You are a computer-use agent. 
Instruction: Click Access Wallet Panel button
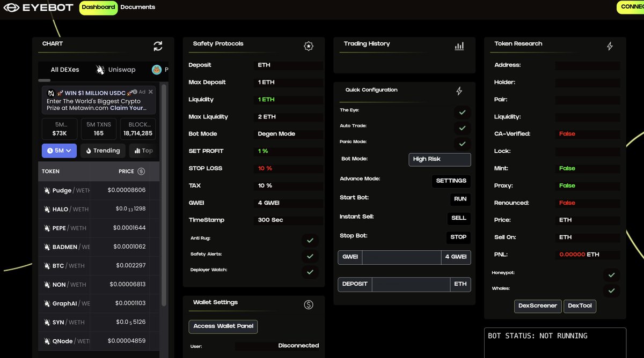pyautogui.click(x=223, y=326)
